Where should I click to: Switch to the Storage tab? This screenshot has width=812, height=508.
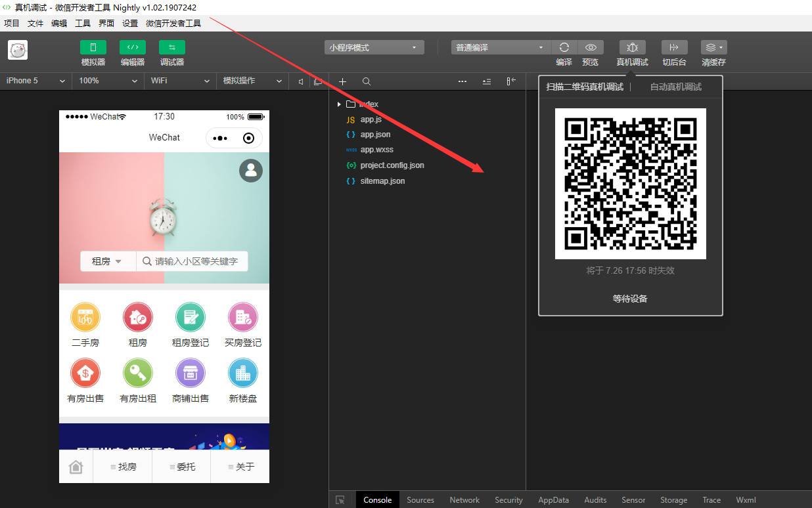[x=673, y=500]
